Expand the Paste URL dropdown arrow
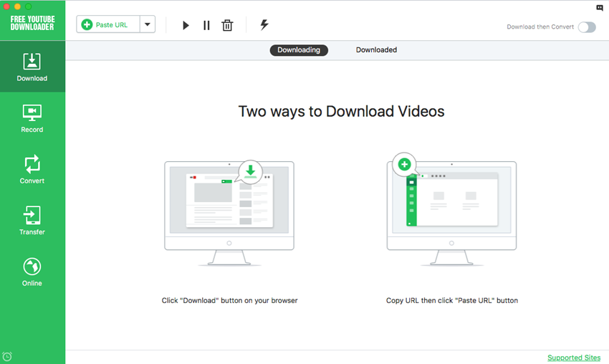This screenshot has height=364, width=609. pos(148,24)
